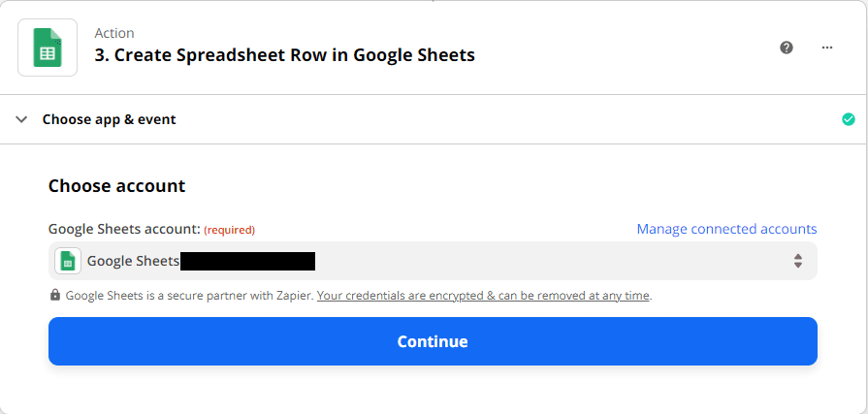Click the blacked-out account name in dropdown

(x=248, y=261)
